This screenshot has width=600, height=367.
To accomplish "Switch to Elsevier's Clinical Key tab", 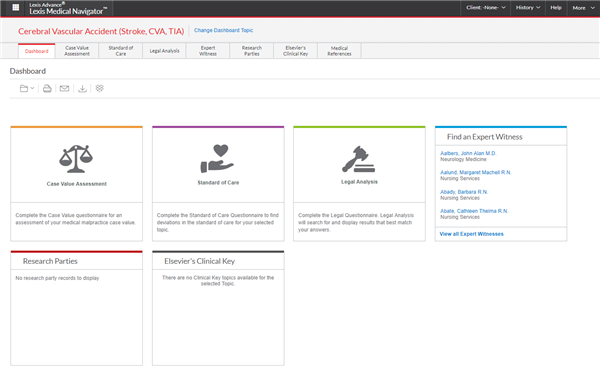I will (x=295, y=51).
